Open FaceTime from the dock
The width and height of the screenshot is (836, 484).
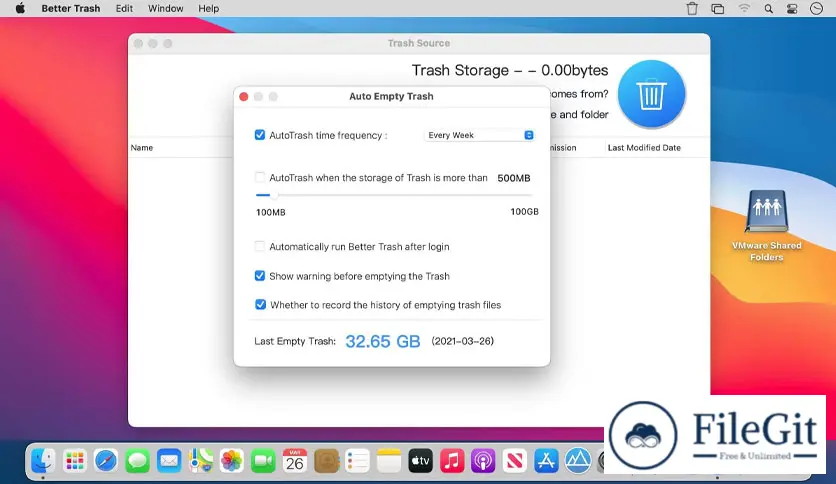pyautogui.click(x=263, y=461)
